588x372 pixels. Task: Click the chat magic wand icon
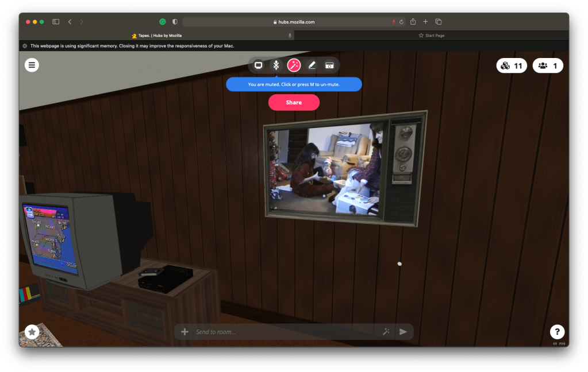(386, 332)
